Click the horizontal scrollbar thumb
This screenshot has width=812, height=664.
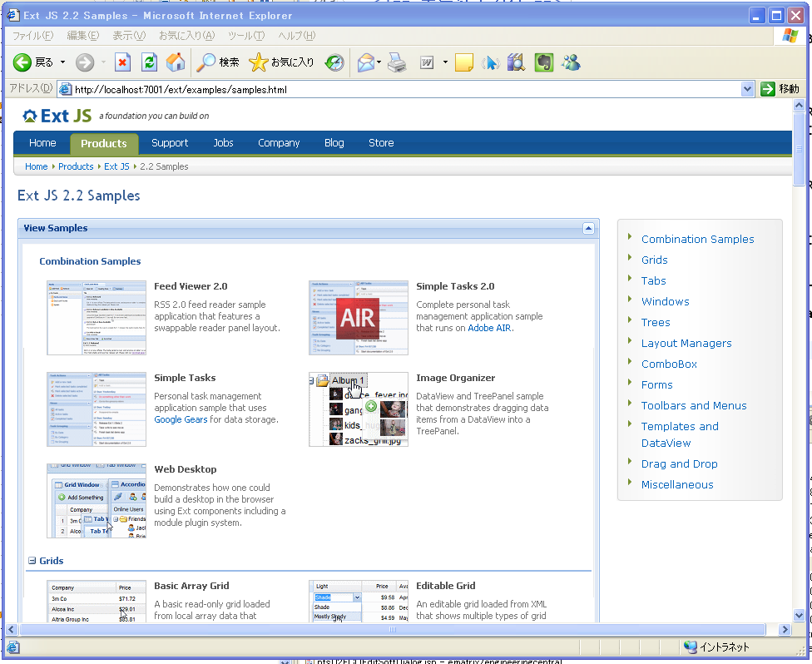click(x=393, y=629)
